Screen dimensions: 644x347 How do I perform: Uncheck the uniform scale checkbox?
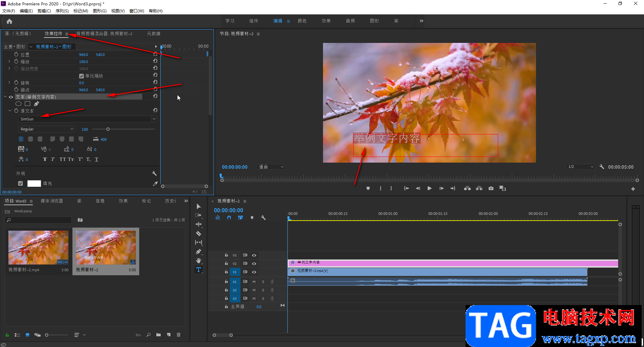82,76
